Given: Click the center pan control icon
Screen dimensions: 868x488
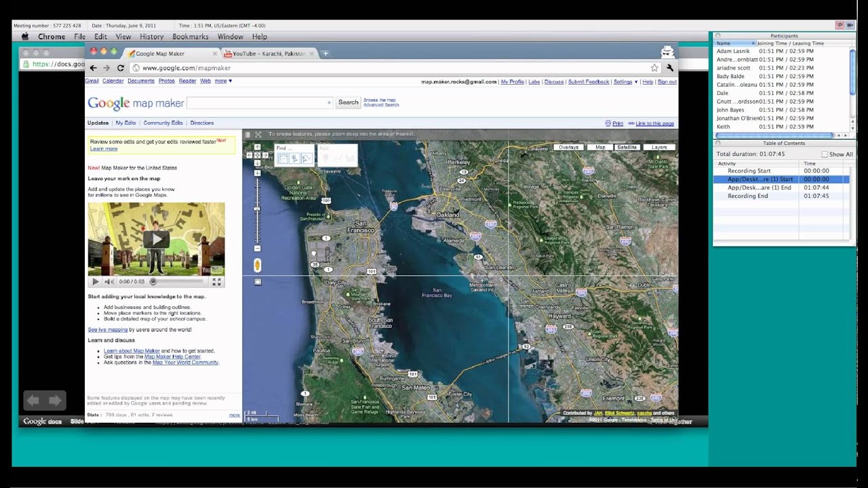Looking at the screenshot, I should coord(257,155).
